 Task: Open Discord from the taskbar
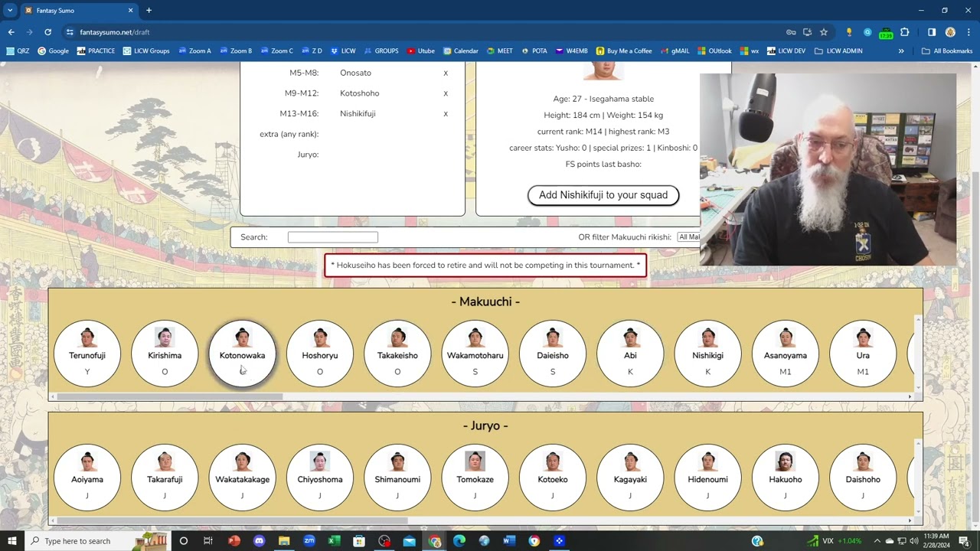(x=259, y=541)
